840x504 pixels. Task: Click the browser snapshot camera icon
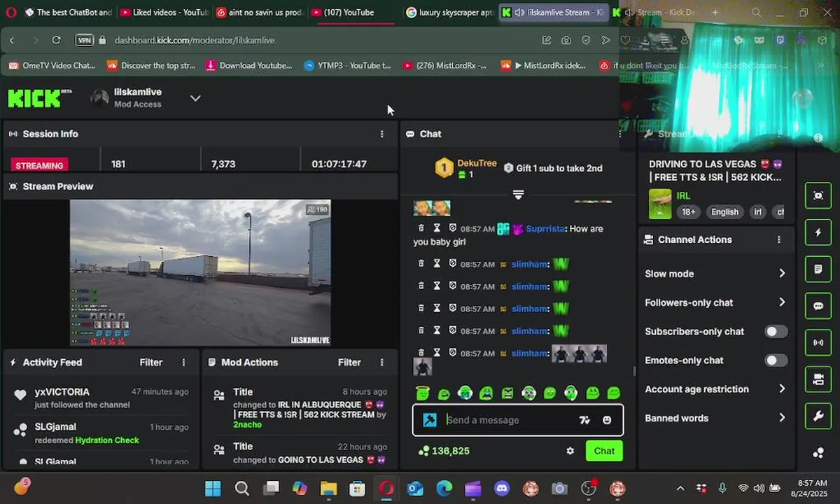pos(566,40)
